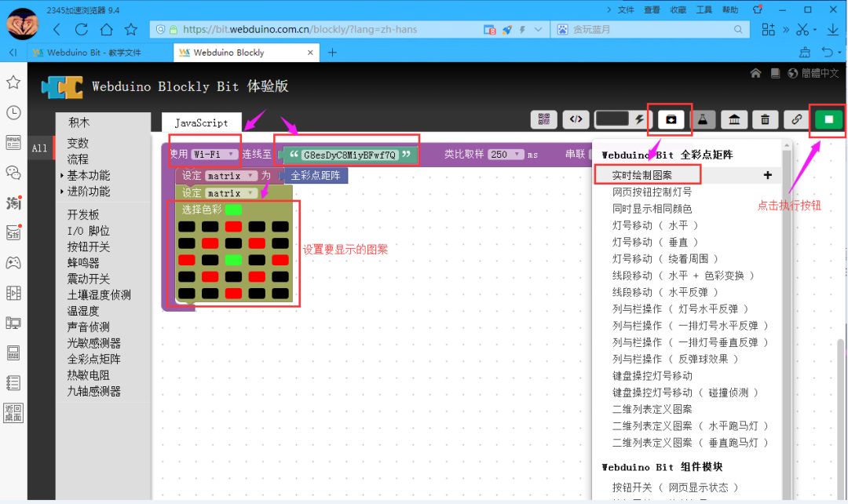Open 收藏 browser menu
The width and height of the screenshot is (848, 504).
678,9
